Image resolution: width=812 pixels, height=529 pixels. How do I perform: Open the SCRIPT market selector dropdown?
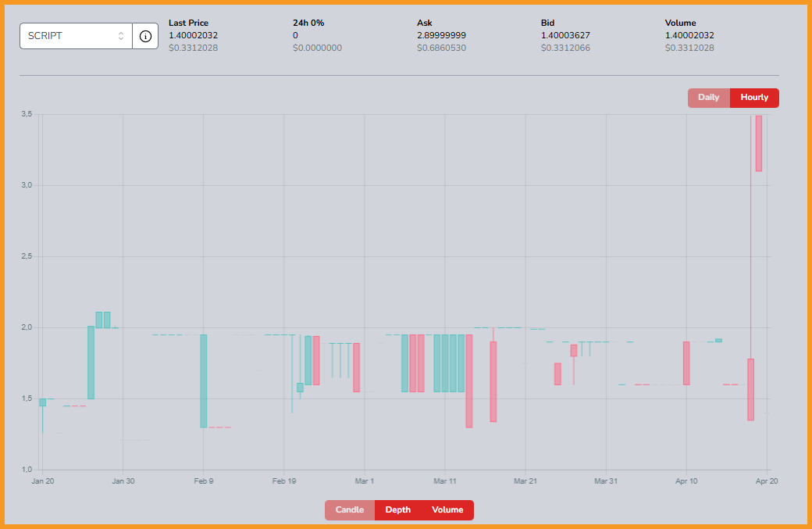pos(77,36)
